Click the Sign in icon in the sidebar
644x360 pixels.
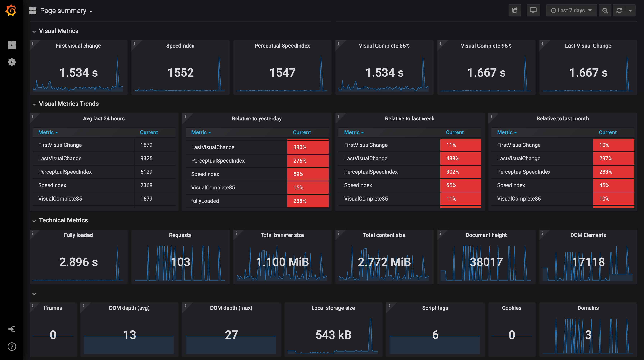(12, 329)
